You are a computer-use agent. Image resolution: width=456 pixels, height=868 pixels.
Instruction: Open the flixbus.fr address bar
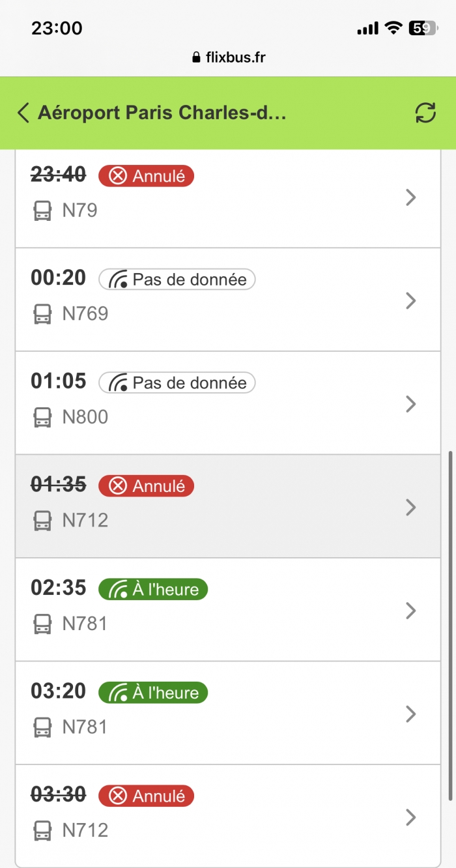pyautogui.click(x=229, y=57)
